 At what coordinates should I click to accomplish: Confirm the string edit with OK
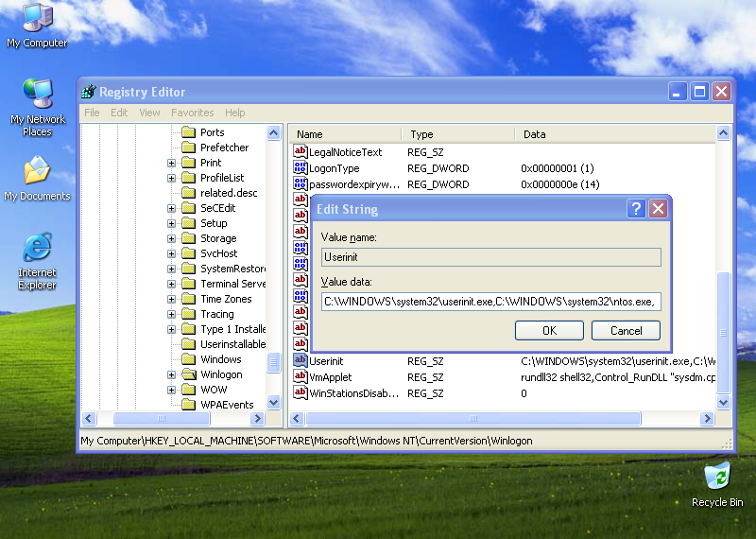[x=549, y=331]
